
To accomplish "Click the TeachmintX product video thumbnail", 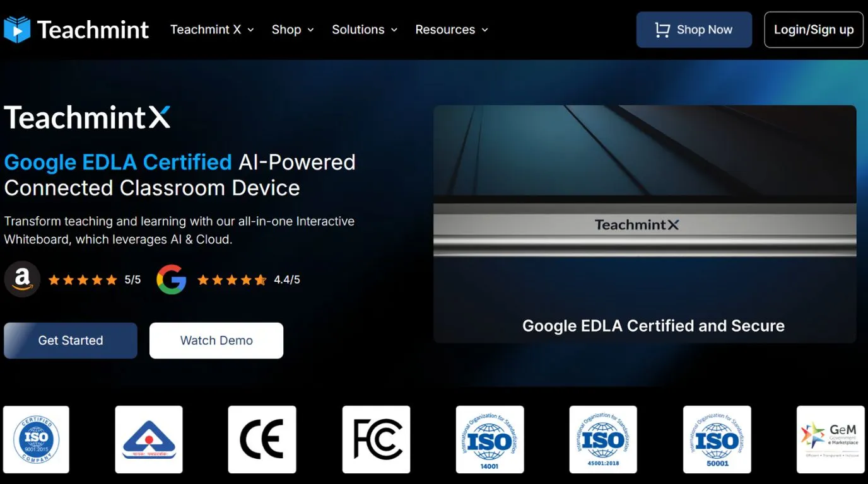I will point(644,224).
